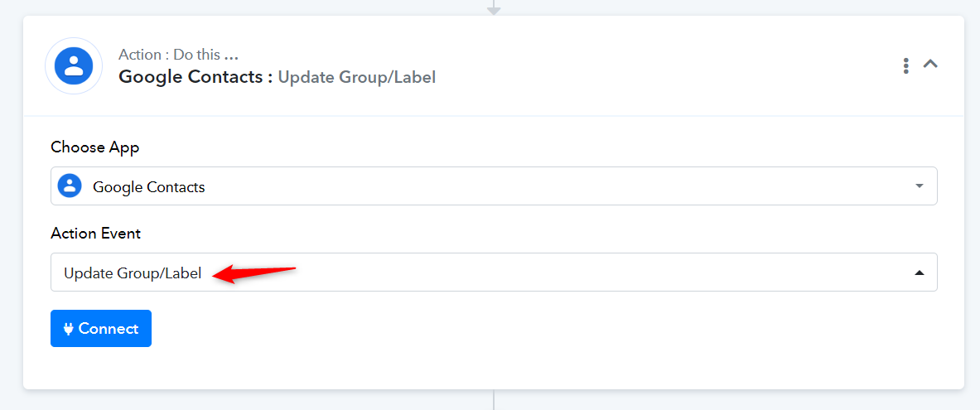Screen dimensions: 980x410
Task: Click Update Group/Label inside the Action Event field
Action: [x=133, y=273]
